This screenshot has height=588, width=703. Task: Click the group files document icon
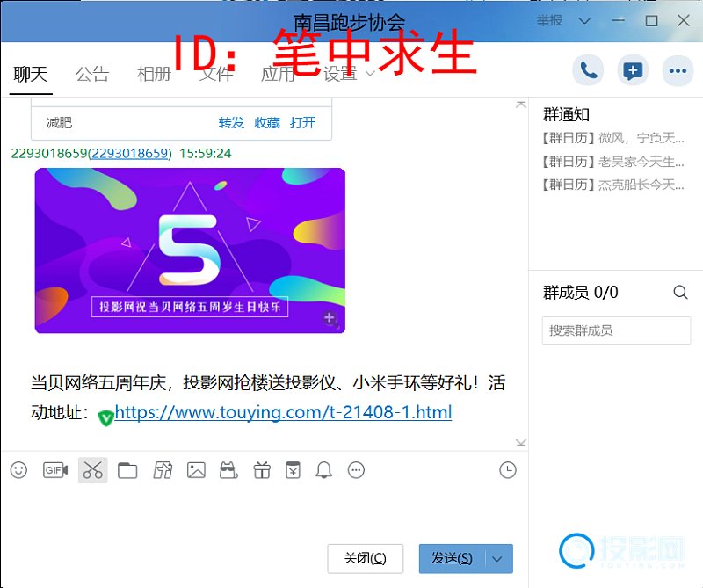tap(163, 470)
